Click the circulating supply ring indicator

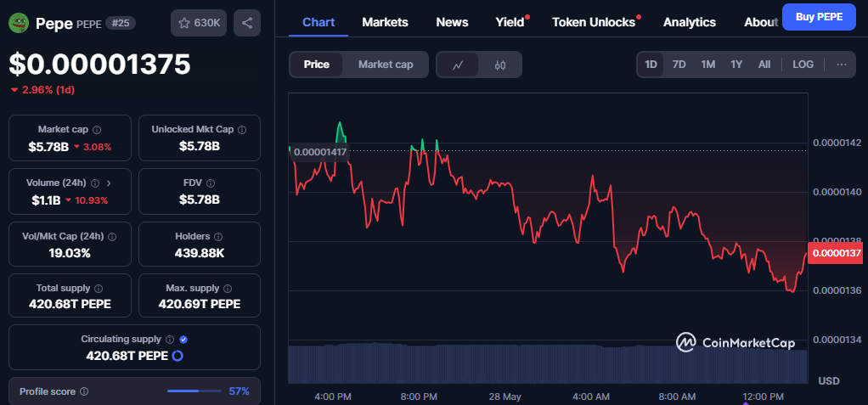(x=178, y=356)
